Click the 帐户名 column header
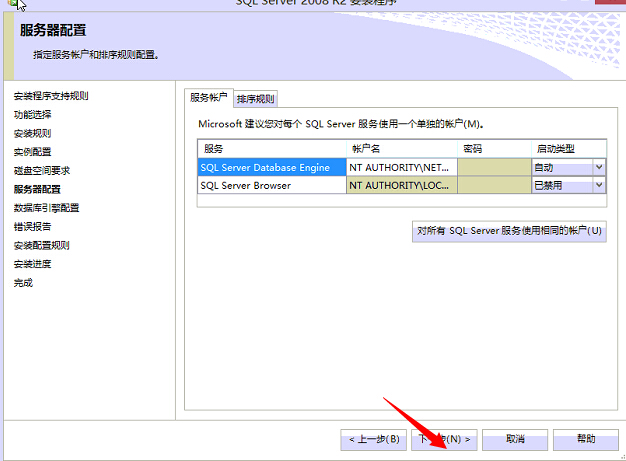Viewport: 626px width, 461px height. [x=402, y=149]
